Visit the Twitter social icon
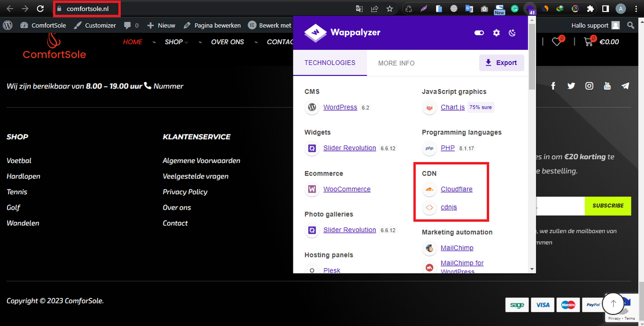The image size is (644, 326). click(x=571, y=86)
